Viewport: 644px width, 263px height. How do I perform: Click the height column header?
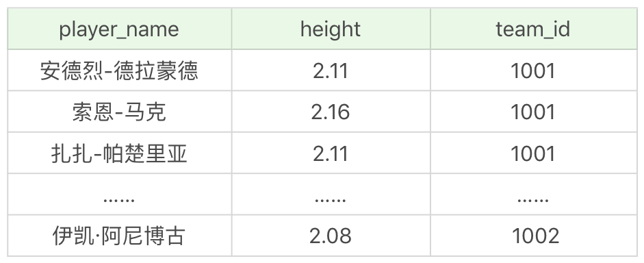(331, 29)
